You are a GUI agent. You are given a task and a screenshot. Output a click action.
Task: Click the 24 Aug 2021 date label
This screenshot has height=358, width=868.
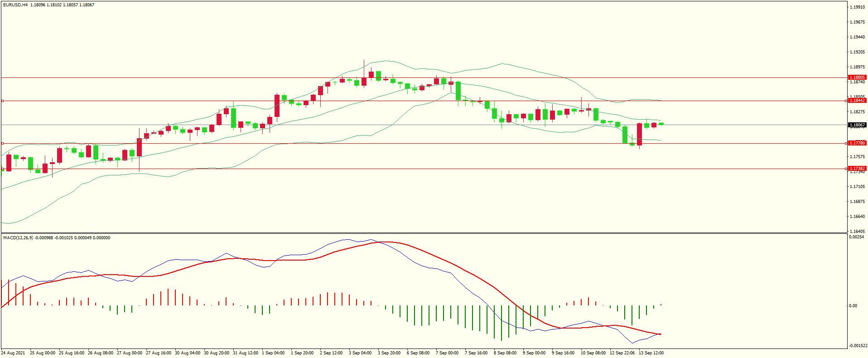(x=13, y=353)
